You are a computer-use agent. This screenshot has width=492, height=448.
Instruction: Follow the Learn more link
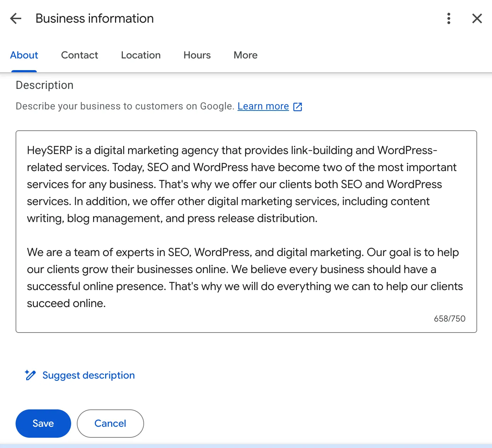pos(263,106)
